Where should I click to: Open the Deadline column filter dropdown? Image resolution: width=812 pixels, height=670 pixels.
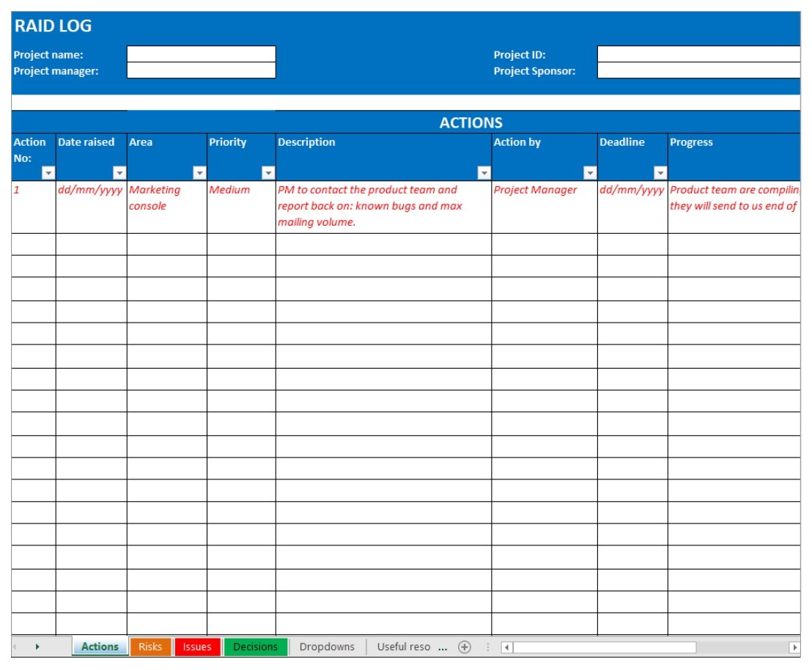(660, 173)
